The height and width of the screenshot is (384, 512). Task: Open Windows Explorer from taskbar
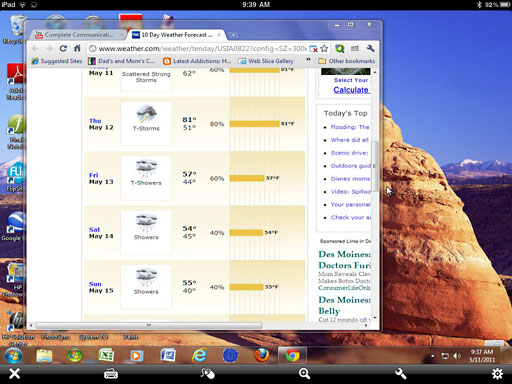(x=44, y=356)
